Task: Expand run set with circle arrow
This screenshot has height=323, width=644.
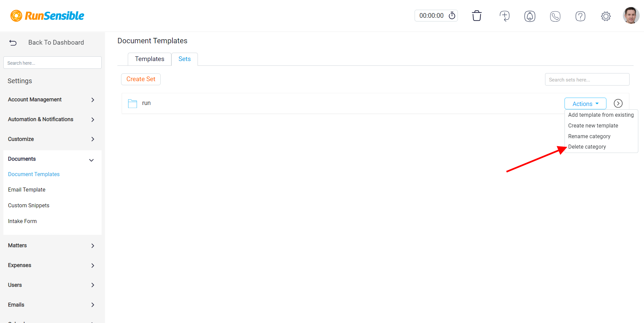Action: click(618, 103)
